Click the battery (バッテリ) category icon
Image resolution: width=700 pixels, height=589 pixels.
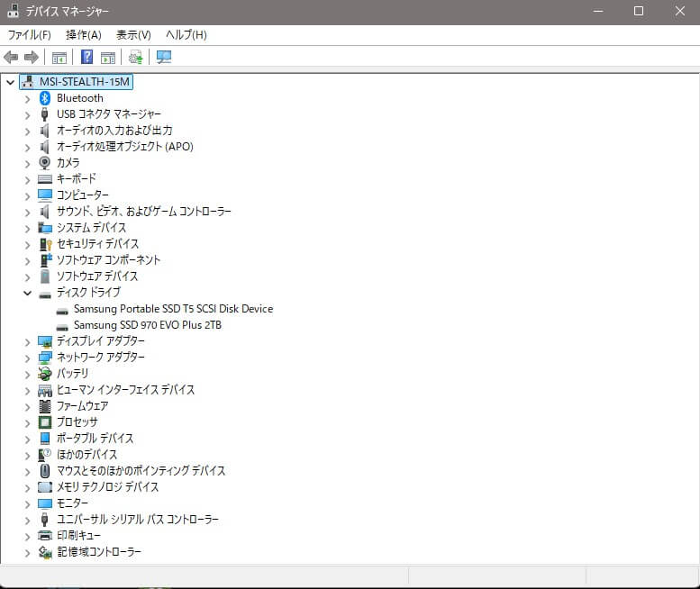(x=45, y=374)
